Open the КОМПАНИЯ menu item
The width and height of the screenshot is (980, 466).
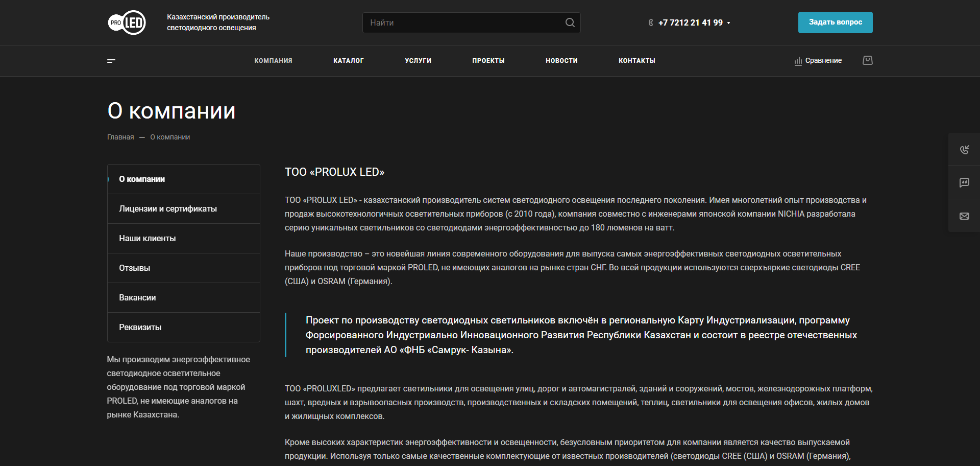pos(273,61)
